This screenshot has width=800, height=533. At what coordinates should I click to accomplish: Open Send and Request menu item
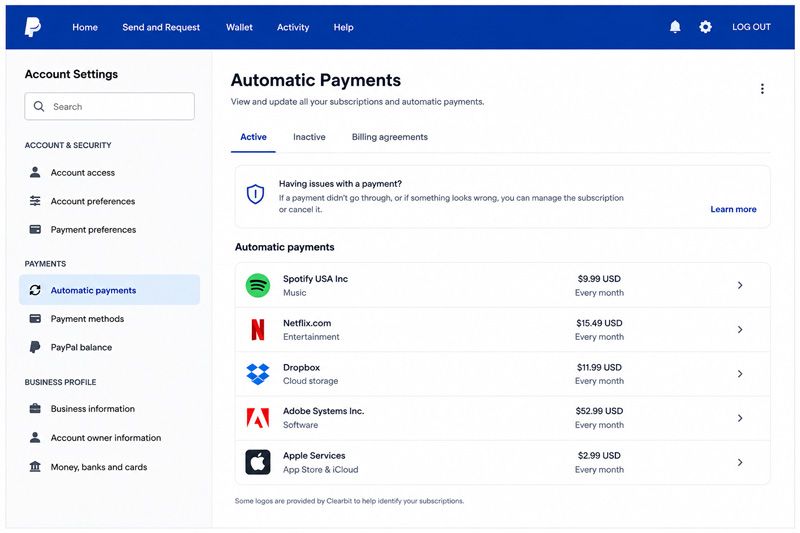(x=161, y=27)
